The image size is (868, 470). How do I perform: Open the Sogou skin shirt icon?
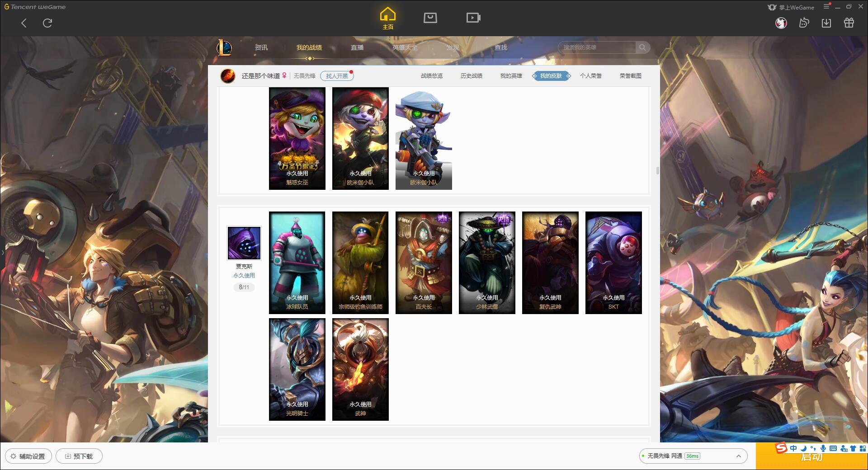(x=853, y=448)
